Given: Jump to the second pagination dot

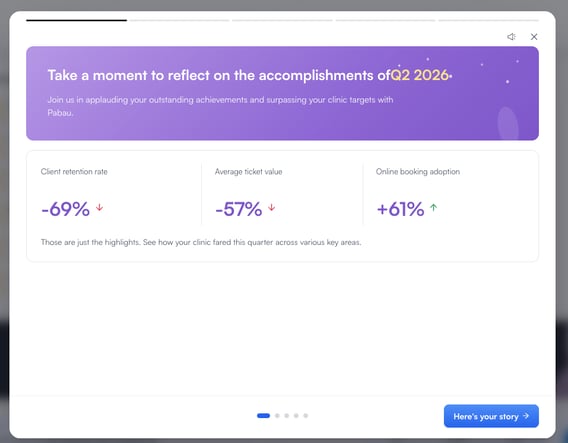Looking at the screenshot, I should coord(277,415).
